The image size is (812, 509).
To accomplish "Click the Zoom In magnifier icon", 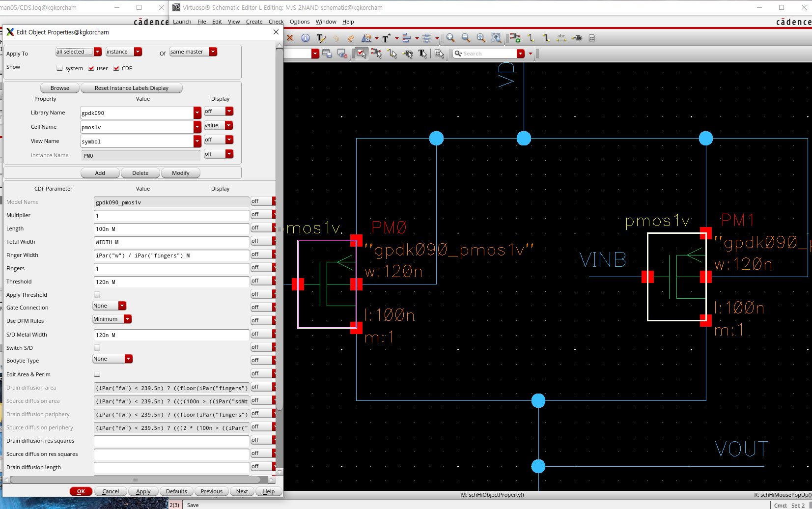I will point(450,38).
